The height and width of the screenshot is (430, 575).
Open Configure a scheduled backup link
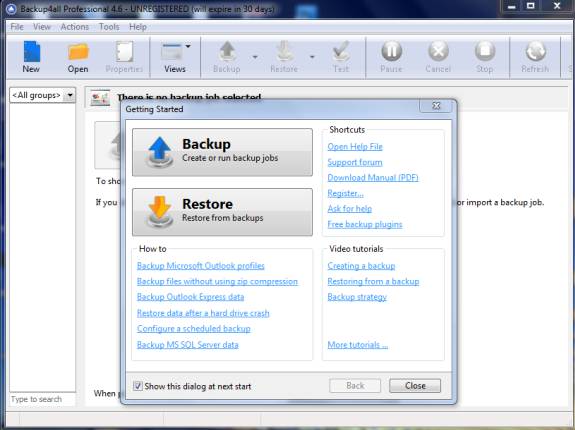point(194,329)
